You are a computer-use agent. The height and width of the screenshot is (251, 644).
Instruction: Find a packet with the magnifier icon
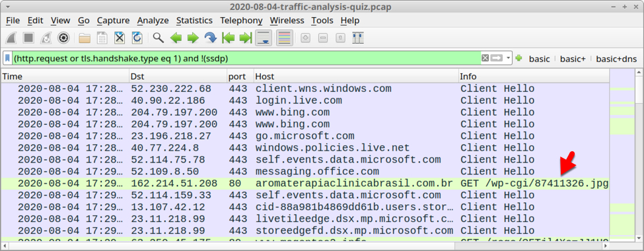(158, 38)
